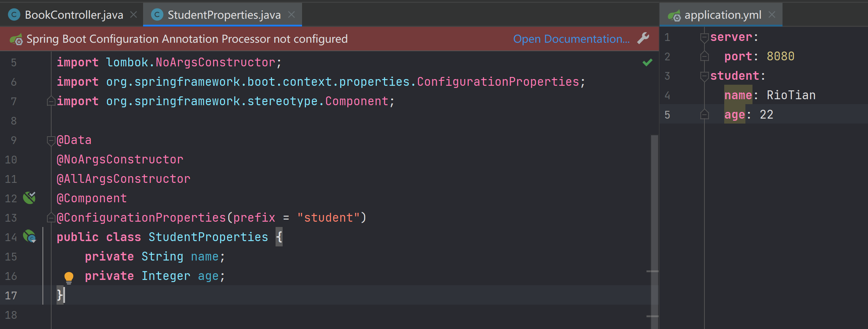Click the Spring gutter icon beside class StudentProperties
This screenshot has height=329, width=868.
(29, 237)
